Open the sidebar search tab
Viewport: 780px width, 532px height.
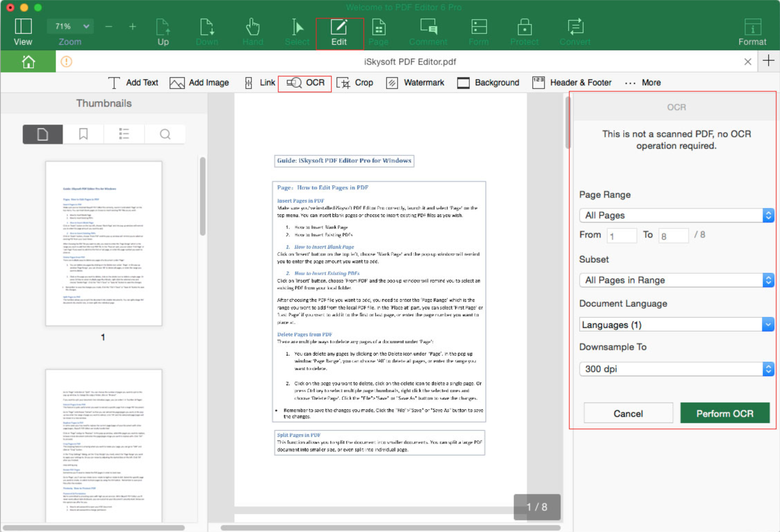click(x=165, y=134)
